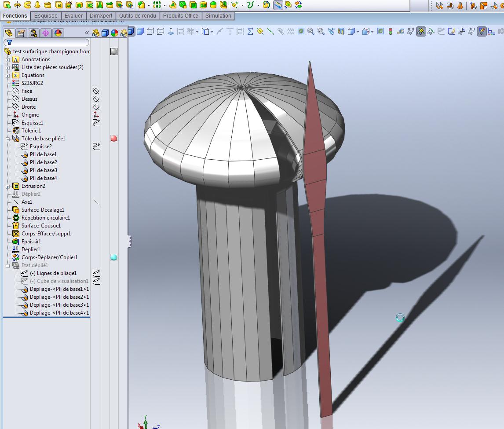This screenshot has width=504, height=429.
Task: Toggle visibility icon for Origine
Action: click(96, 115)
